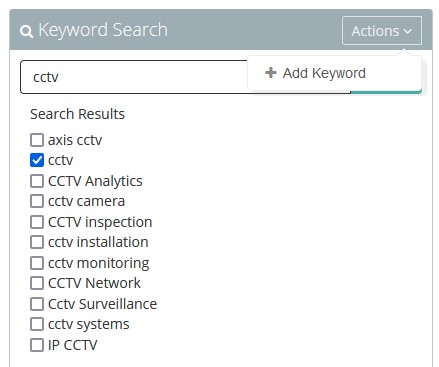
Task: Tick the cctv camera checkbox
Action: pyautogui.click(x=37, y=201)
